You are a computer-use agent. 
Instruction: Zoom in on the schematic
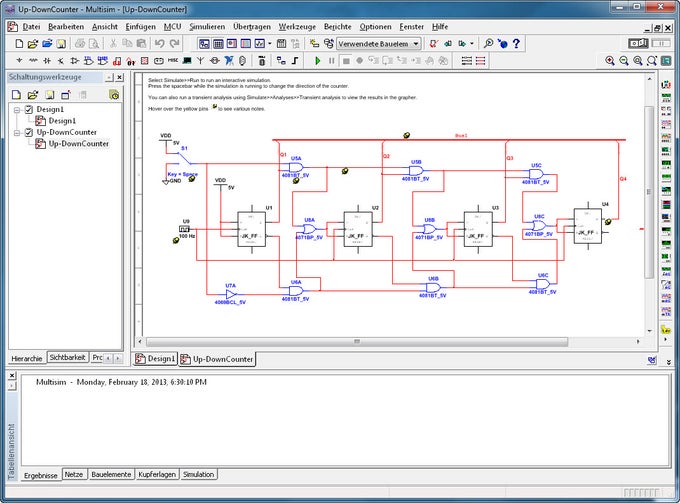(x=610, y=61)
